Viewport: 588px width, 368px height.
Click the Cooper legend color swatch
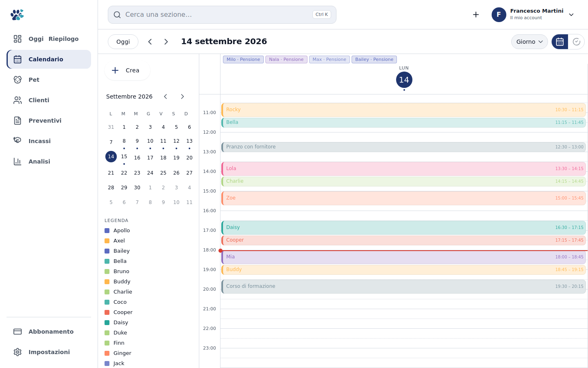pyautogui.click(x=107, y=312)
